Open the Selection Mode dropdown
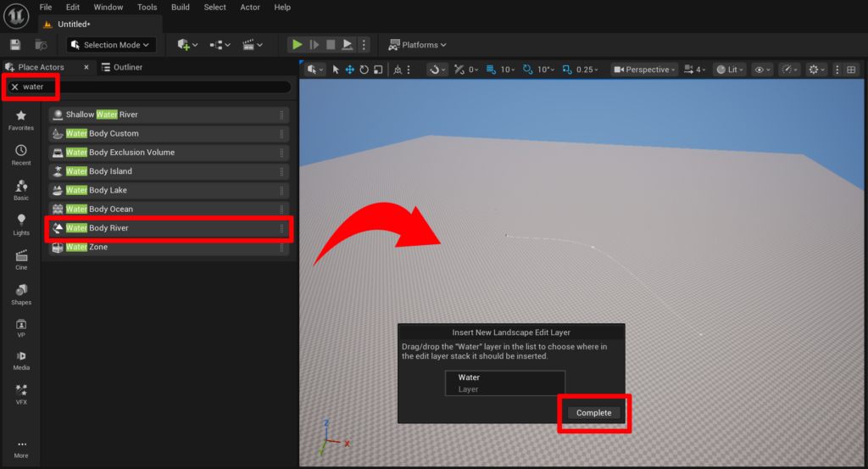 point(111,45)
